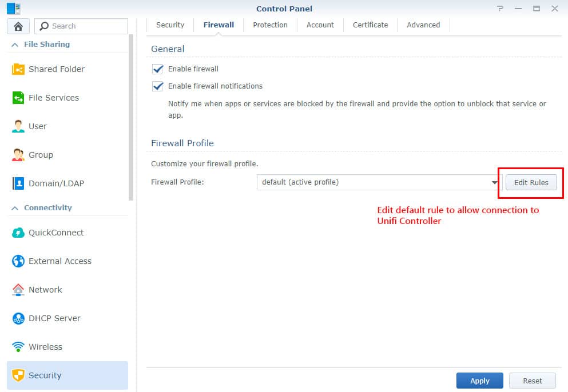Click the File Services icon
Viewport: 568px width, 392px height.
click(18, 98)
